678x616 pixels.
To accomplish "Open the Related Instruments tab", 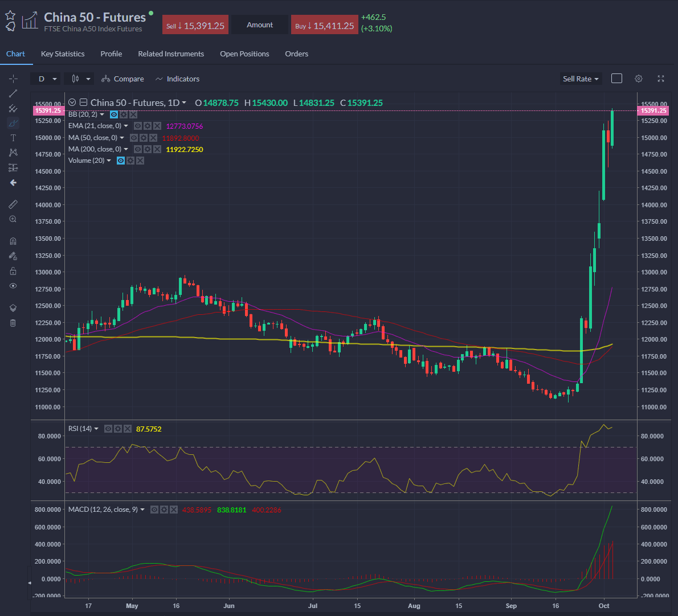I will (x=171, y=54).
